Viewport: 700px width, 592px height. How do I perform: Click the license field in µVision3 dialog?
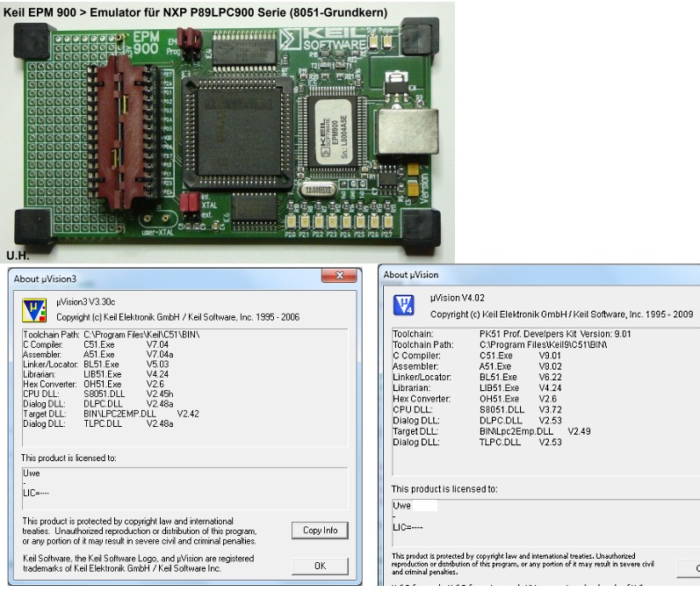point(184,488)
